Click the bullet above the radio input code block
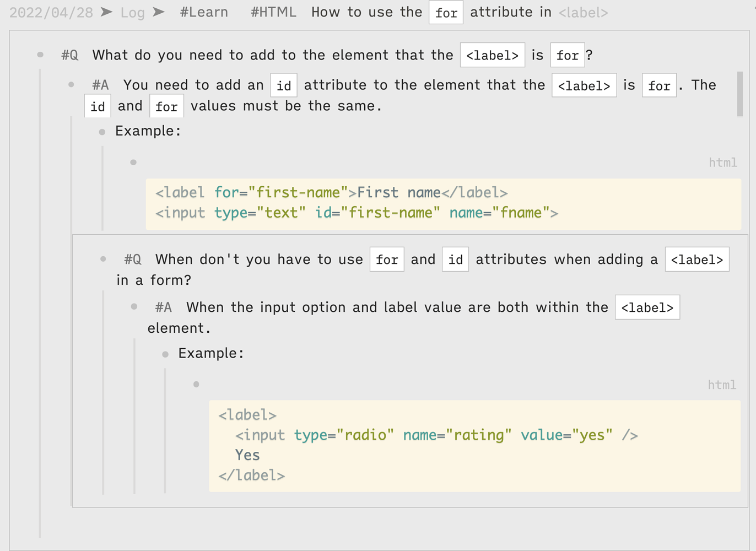756x551 pixels. coord(196,384)
